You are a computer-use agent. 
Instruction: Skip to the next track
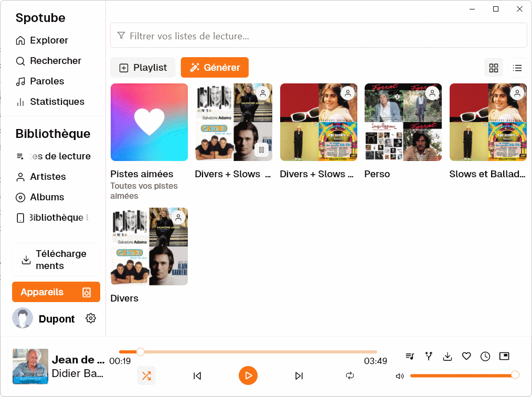[x=299, y=375]
